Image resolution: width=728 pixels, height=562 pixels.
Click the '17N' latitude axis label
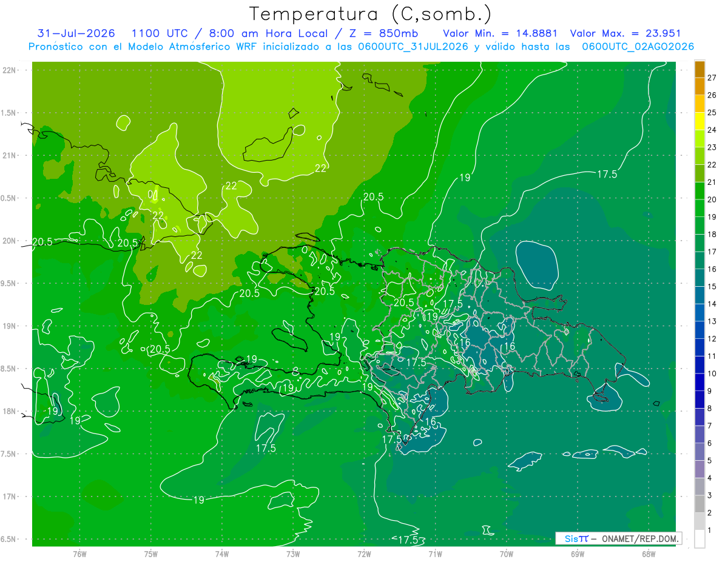(x=10, y=497)
